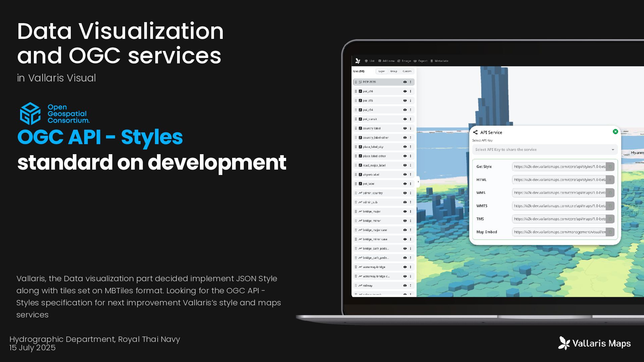This screenshot has height=362, width=644.
Task: Copy the TMS service URL
Action: pos(610,219)
